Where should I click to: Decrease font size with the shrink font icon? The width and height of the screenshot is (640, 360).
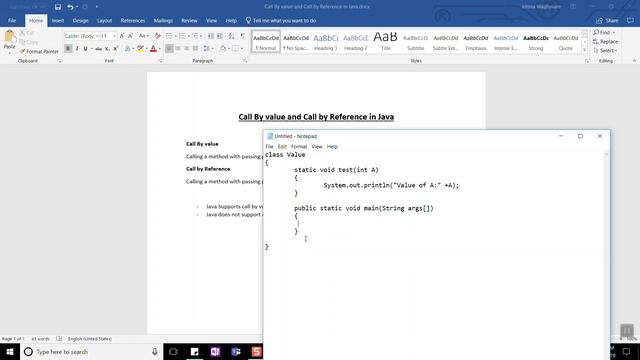[x=131, y=36]
